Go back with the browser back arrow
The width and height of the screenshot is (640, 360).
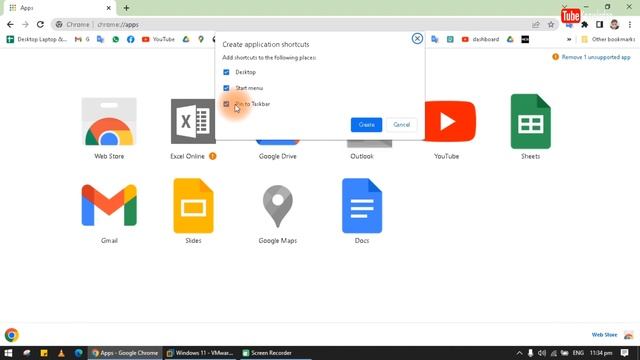tap(10, 24)
